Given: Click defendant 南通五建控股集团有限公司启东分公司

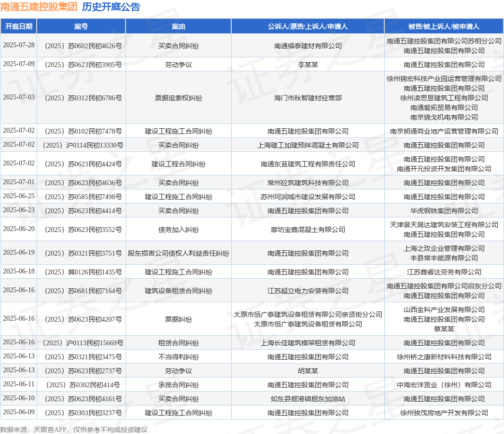Looking at the screenshot, I should (444, 286).
